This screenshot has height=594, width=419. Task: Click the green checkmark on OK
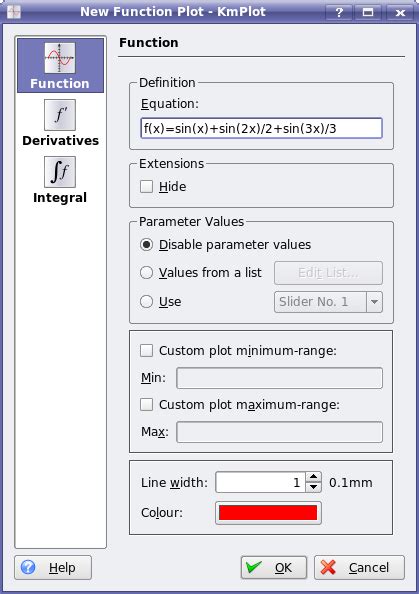254,567
